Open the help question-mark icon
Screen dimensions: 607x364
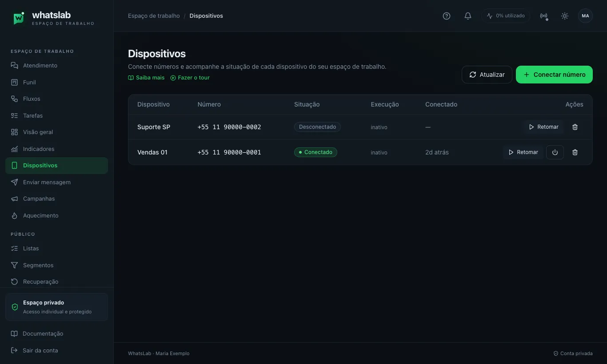(447, 16)
